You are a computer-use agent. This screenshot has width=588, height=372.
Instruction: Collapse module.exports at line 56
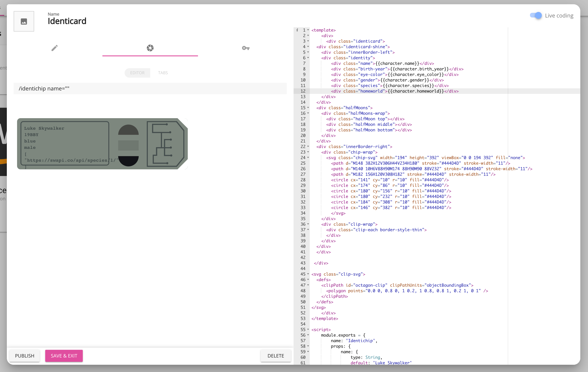[x=308, y=335]
